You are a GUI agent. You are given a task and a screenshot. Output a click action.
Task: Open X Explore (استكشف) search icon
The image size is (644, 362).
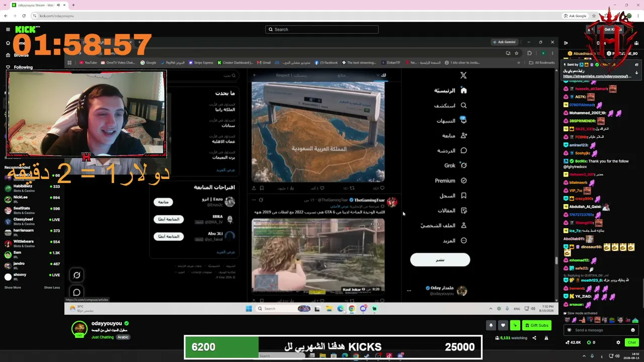click(x=463, y=106)
